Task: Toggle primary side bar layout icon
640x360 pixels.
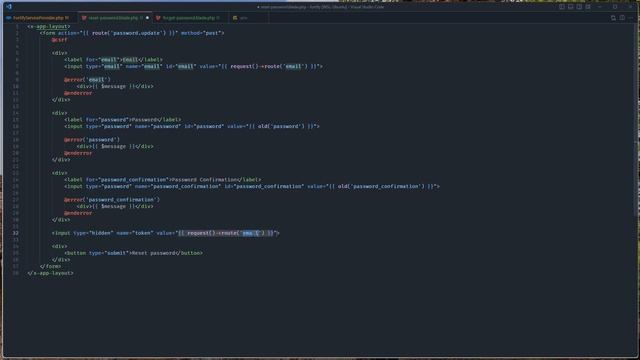Action: pyautogui.click(x=562, y=7)
